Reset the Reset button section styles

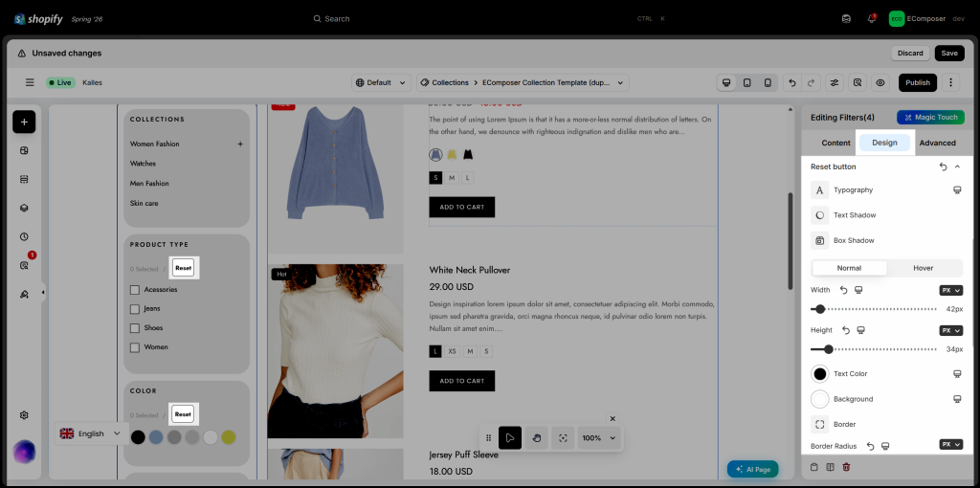943,166
